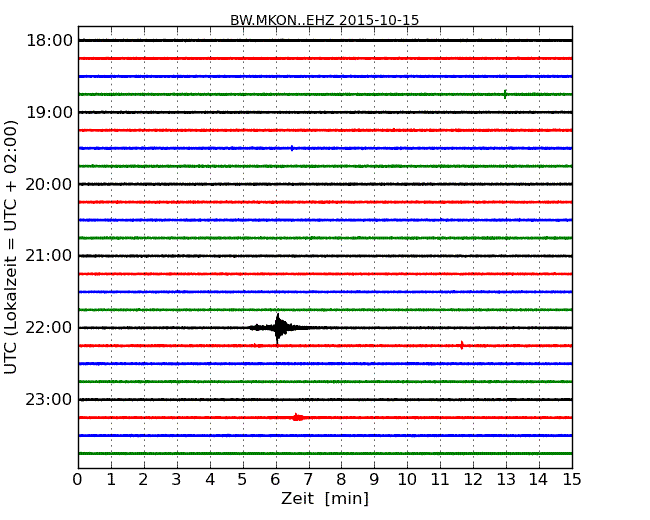The width and height of the screenshot is (650, 520).
Task: Click x-axis tick label 13
Action: point(506,480)
